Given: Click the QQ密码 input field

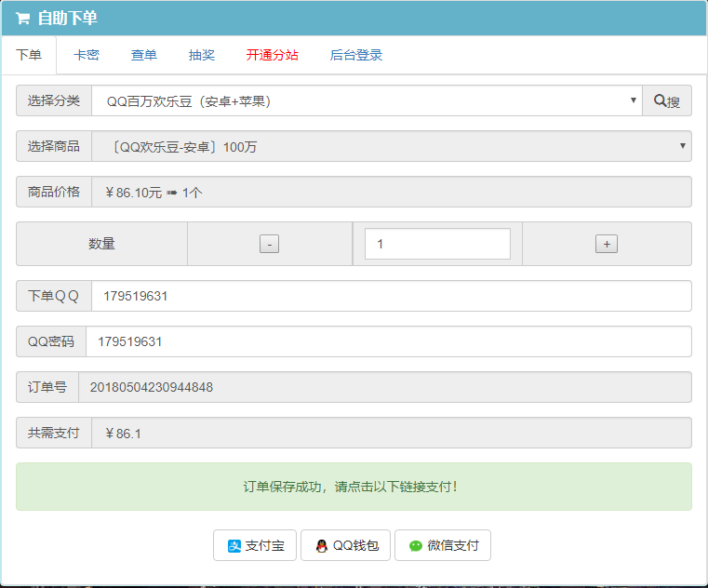Looking at the screenshot, I should (389, 341).
